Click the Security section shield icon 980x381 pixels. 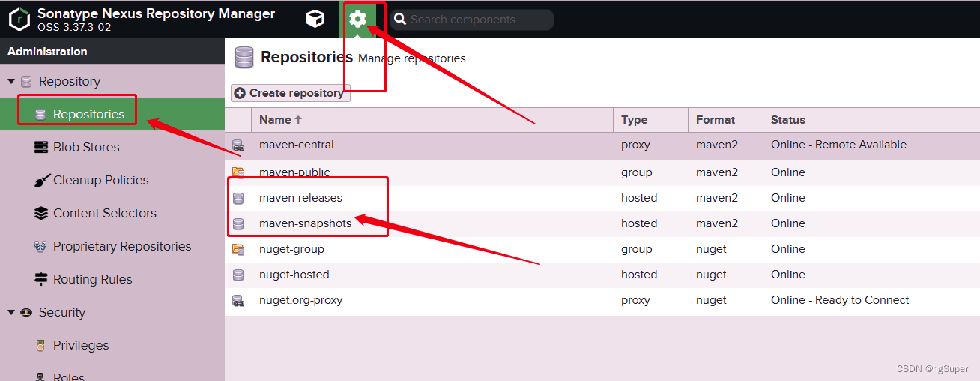click(x=27, y=312)
